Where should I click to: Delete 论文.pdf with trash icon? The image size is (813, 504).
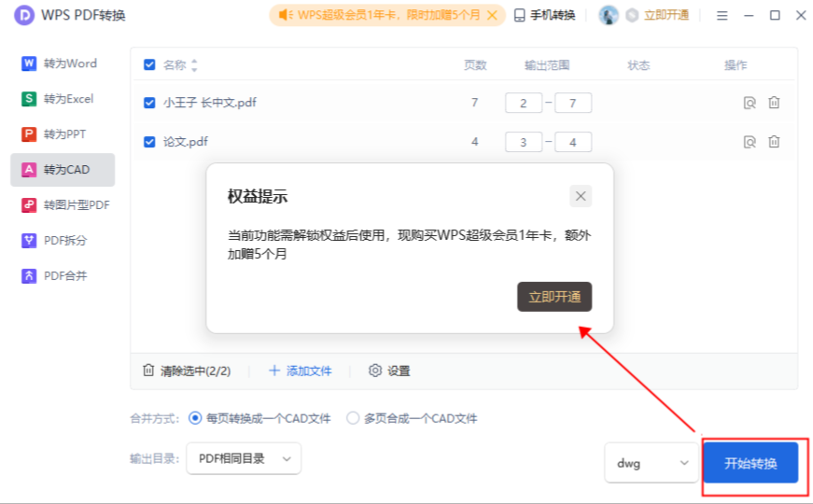(x=774, y=141)
